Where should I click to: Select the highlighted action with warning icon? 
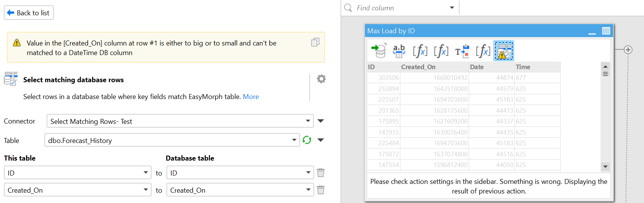(504, 51)
